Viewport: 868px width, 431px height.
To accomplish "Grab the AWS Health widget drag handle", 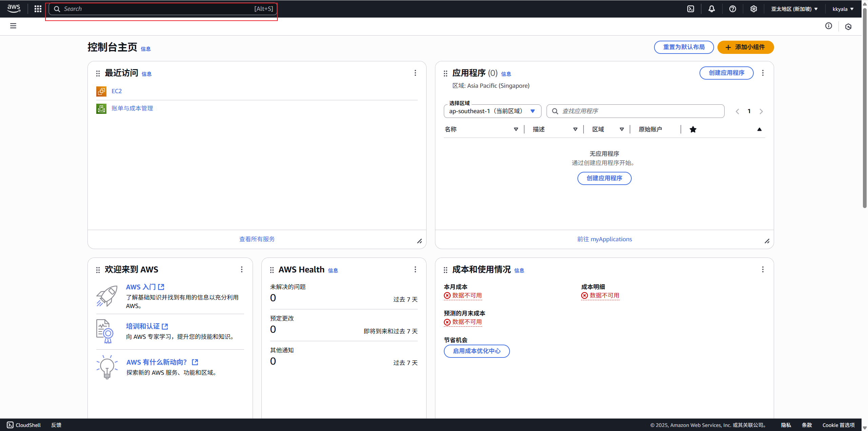I will [x=272, y=270].
